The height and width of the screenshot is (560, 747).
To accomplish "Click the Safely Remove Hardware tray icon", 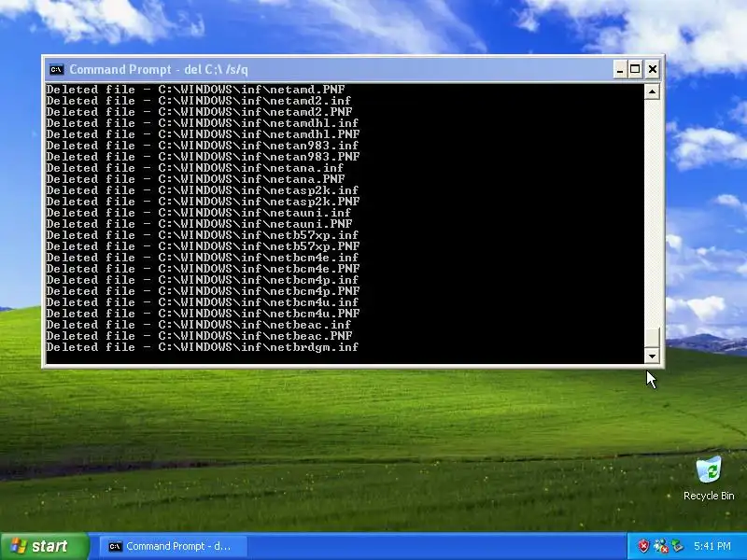I will pyautogui.click(x=676, y=546).
